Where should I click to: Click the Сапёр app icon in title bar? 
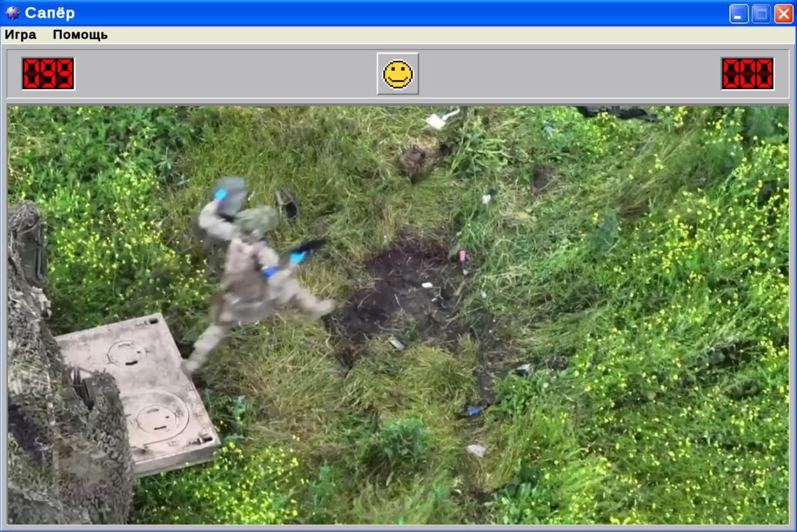[12, 13]
